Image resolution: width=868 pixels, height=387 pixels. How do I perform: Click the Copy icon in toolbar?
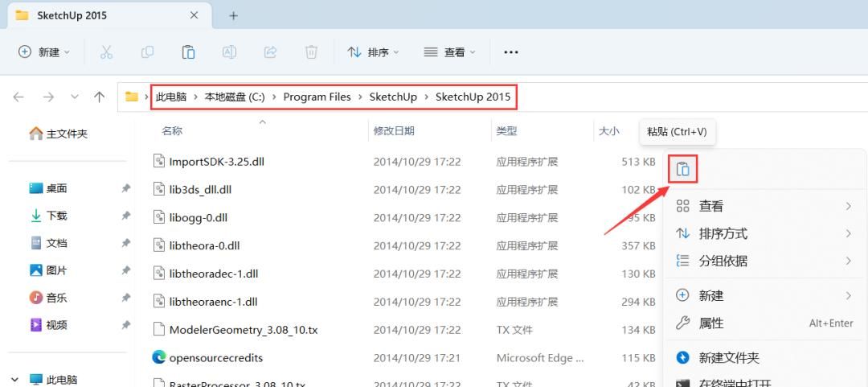147,52
